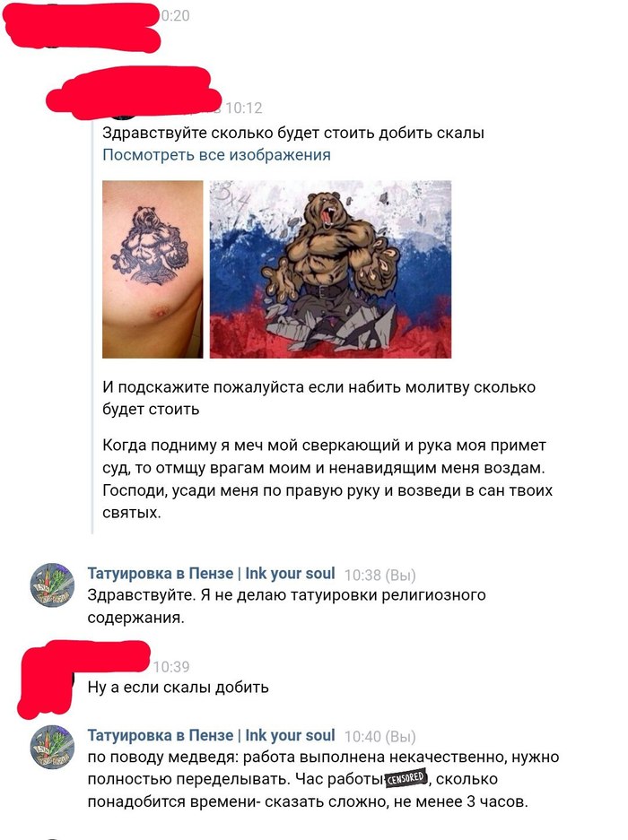Screen dimensions: 628x840
Task: Click the 10:38 message timestamp
Action: (x=363, y=575)
